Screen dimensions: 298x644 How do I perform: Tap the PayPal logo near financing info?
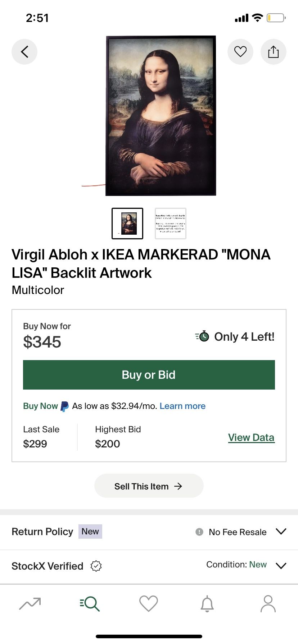pyautogui.click(x=64, y=406)
